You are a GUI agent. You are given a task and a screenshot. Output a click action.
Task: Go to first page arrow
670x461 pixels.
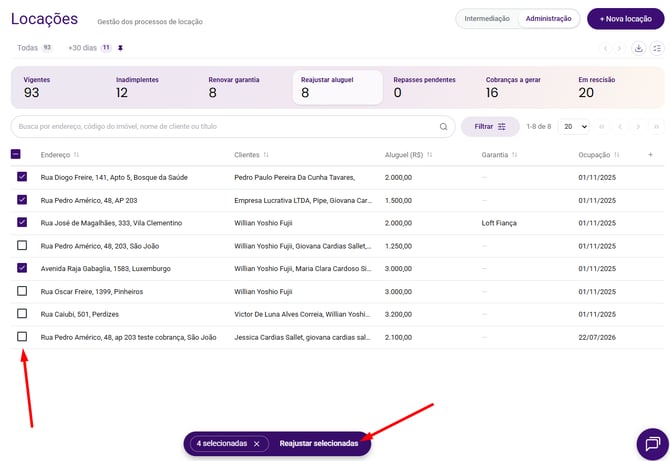[x=602, y=126]
